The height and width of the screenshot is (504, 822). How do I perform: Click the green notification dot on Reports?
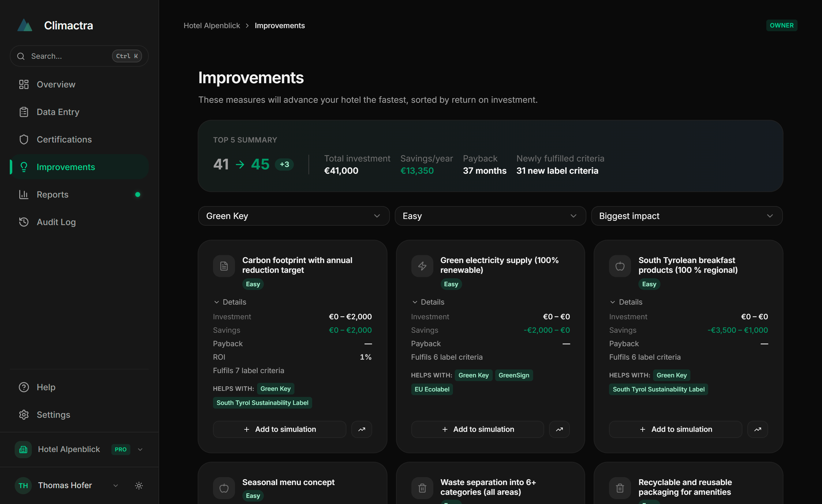137,194
